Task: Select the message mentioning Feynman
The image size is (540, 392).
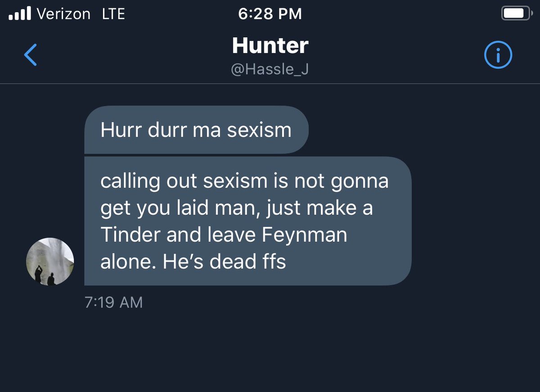Action: tap(248, 221)
